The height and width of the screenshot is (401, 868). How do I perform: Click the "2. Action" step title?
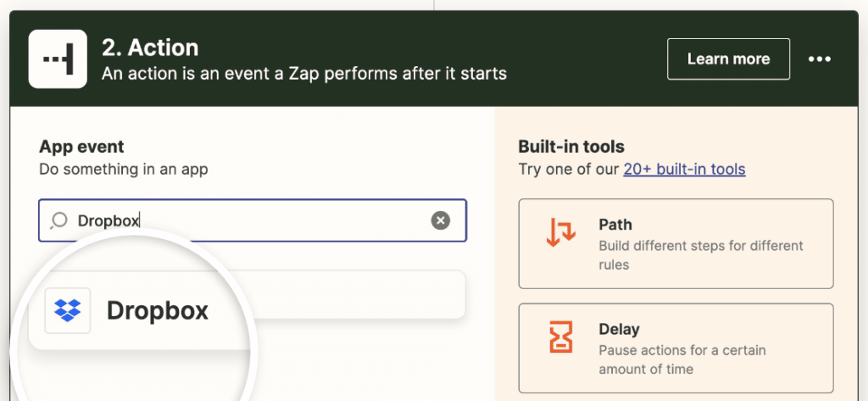[150, 47]
